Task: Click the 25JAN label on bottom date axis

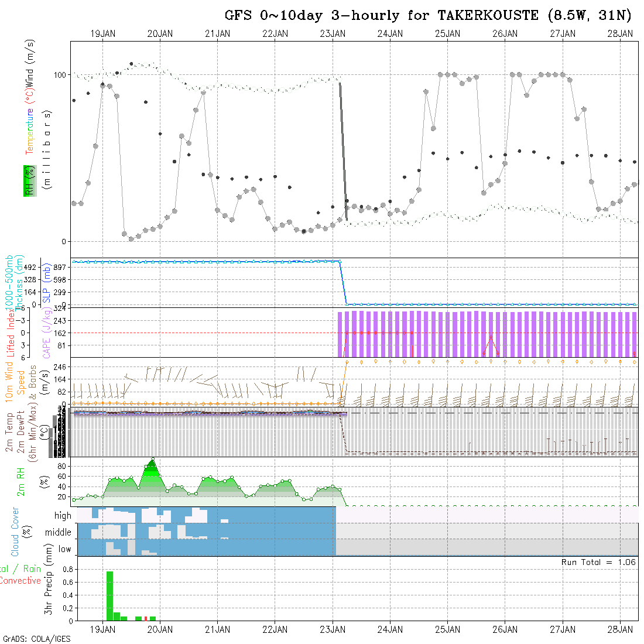Action: [x=447, y=629]
